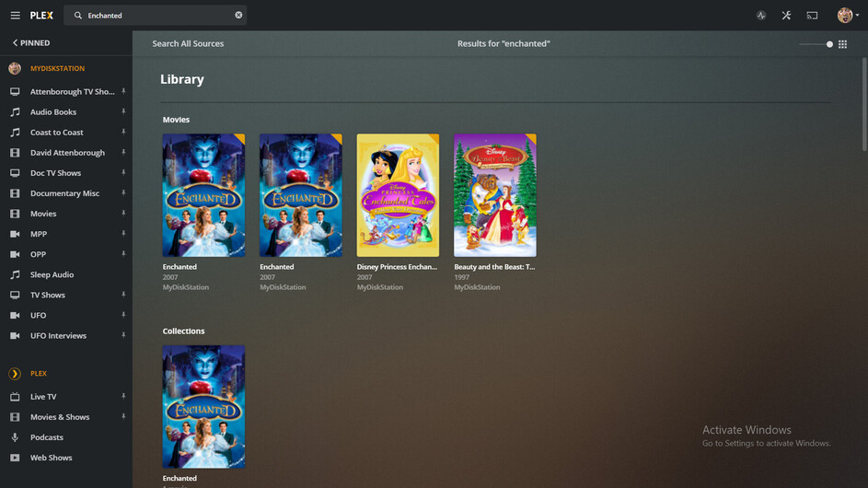Open the Activity pulse icon
The width and height of the screenshot is (868, 488).
coord(761,16)
